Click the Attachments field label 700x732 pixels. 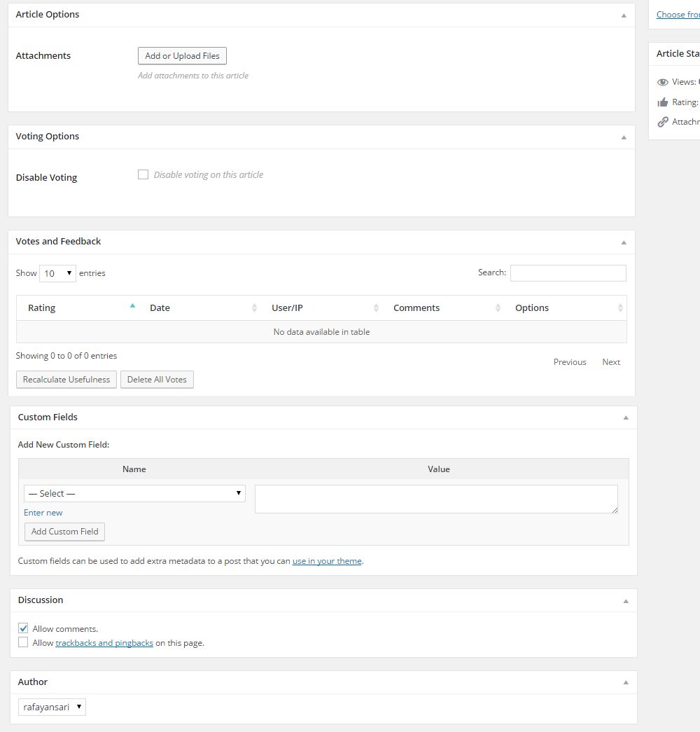pos(43,55)
